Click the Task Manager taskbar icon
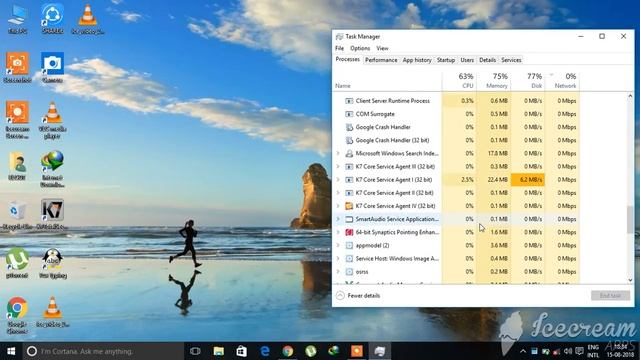Screen dimensions: 640x360 point(380,351)
